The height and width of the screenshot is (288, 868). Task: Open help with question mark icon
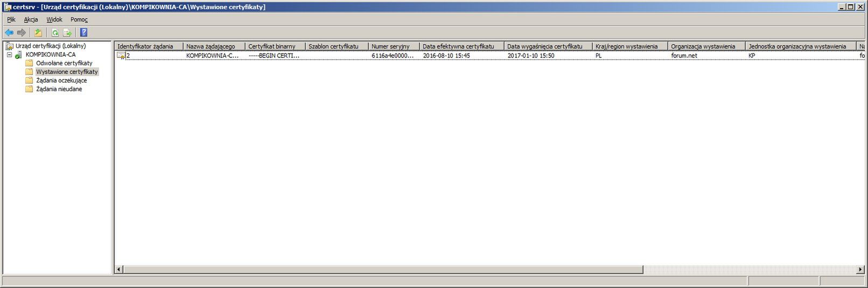pos(84,33)
